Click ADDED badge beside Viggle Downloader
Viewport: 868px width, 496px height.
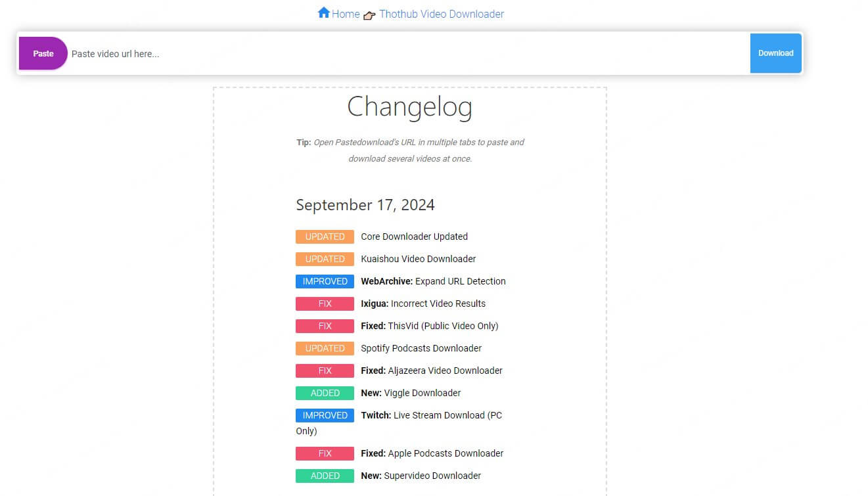click(x=325, y=393)
